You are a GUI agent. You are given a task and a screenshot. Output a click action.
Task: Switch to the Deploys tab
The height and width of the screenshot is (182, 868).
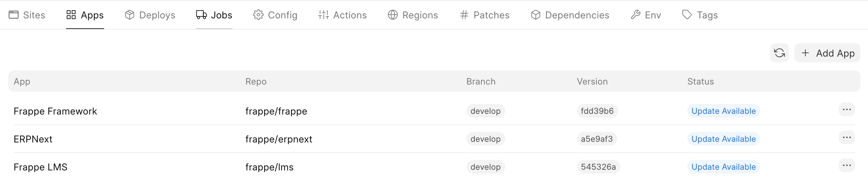[150, 15]
